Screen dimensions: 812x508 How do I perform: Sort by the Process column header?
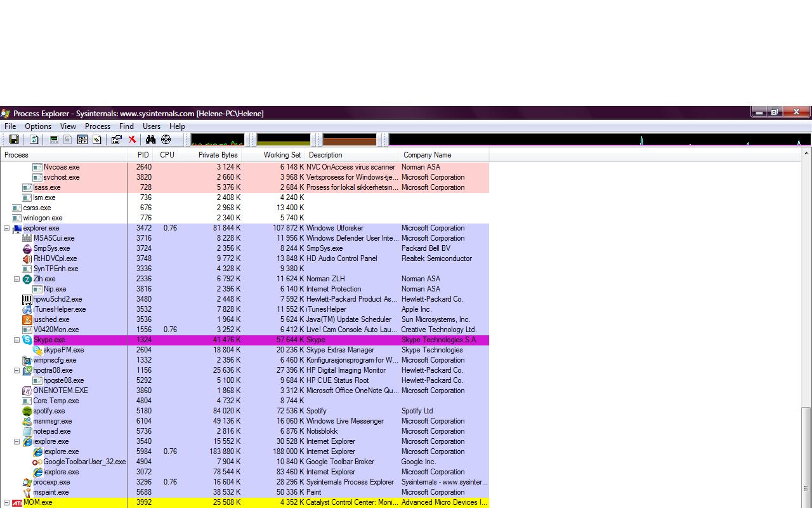point(64,155)
